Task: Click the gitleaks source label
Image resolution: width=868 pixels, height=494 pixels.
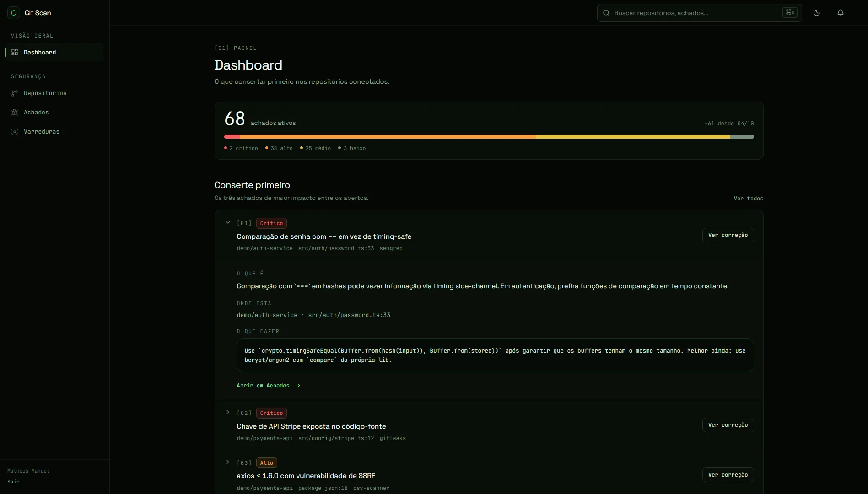Action: pos(393,438)
